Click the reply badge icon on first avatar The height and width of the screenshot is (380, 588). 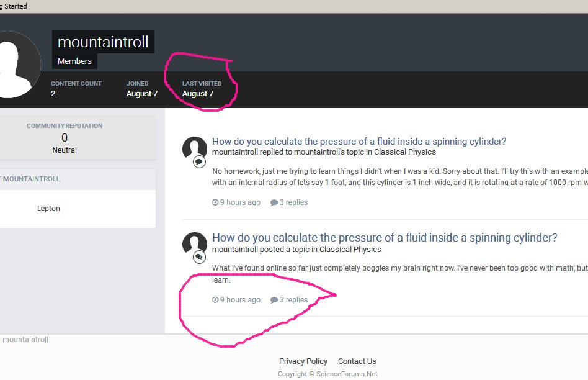click(x=199, y=161)
